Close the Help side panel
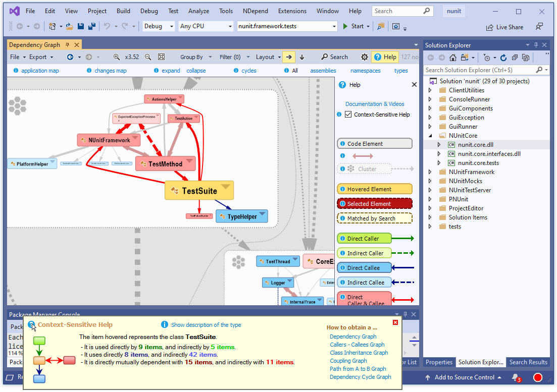The height and width of the screenshot is (392, 557). 414,85
